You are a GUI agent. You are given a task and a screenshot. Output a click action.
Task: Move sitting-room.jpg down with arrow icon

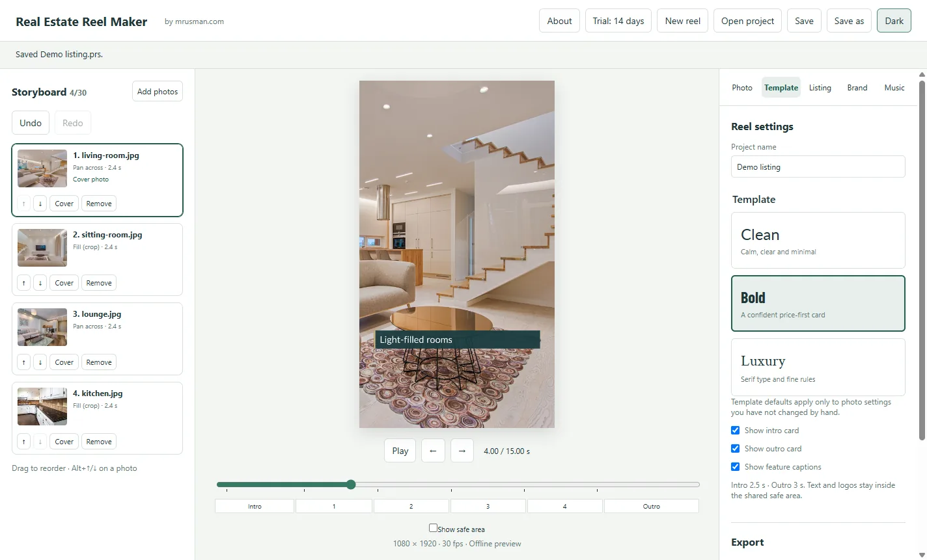point(40,283)
